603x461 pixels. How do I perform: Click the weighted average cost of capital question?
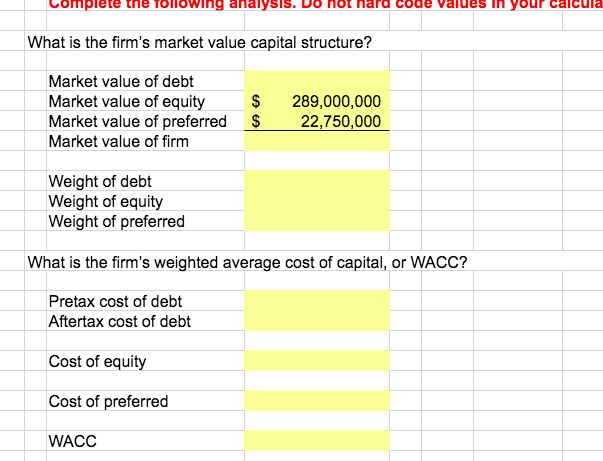point(247,263)
